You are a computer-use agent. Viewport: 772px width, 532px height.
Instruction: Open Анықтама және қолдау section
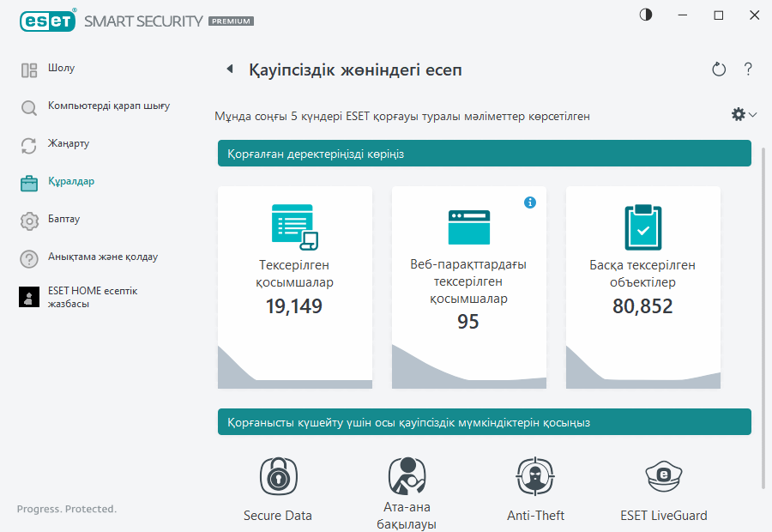[x=28, y=257]
